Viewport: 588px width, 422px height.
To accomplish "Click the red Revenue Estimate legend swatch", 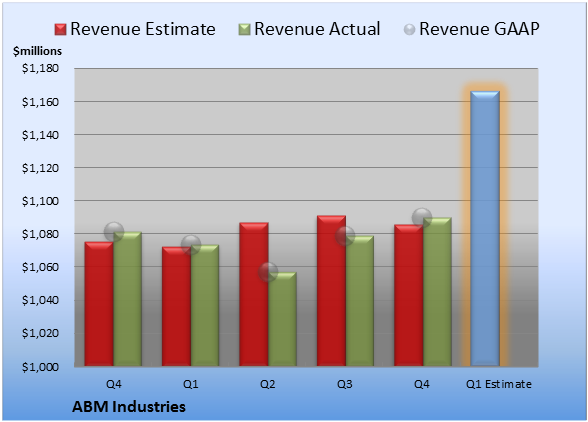I will pyautogui.click(x=60, y=29).
